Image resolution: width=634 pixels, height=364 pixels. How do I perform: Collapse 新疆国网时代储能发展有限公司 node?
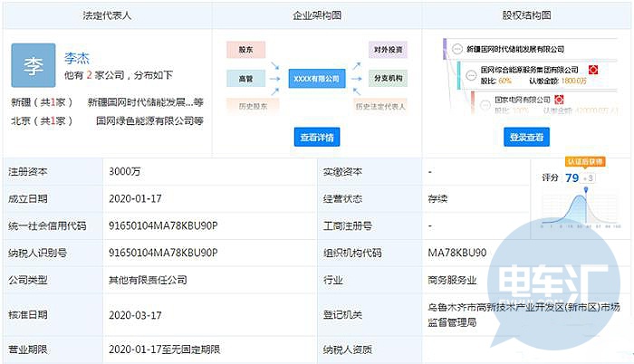pos(456,49)
